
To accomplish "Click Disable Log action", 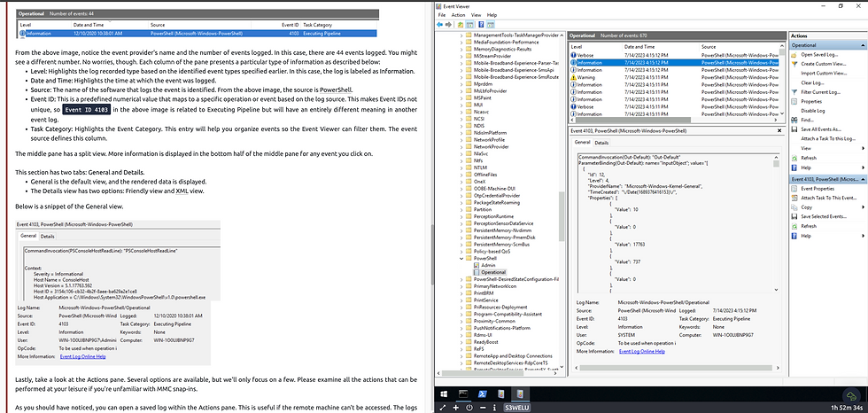I will tap(813, 111).
